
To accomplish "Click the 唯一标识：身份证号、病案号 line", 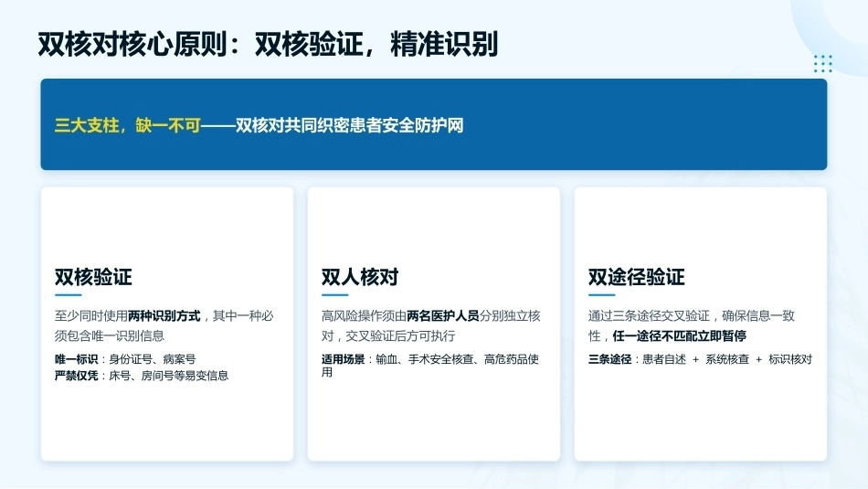I will (x=125, y=359).
